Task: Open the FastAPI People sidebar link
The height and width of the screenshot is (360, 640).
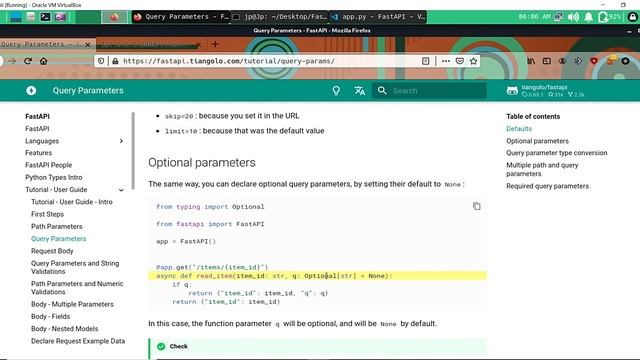Action: coord(49,165)
